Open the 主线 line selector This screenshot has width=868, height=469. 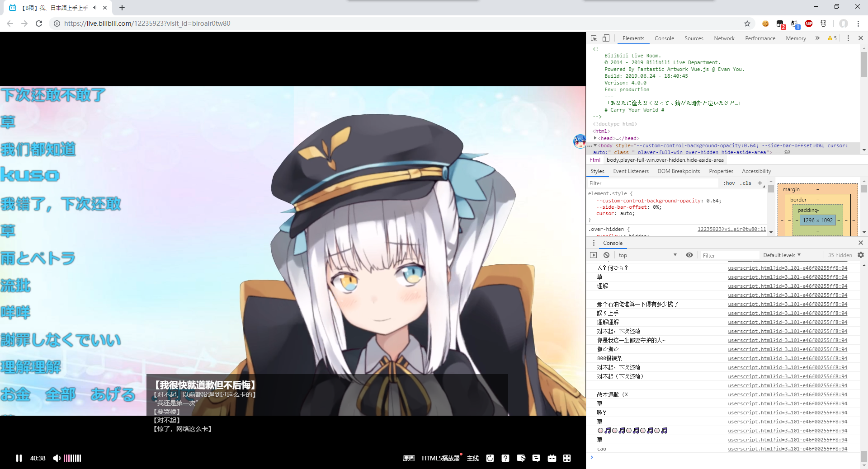pyautogui.click(x=473, y=458)
